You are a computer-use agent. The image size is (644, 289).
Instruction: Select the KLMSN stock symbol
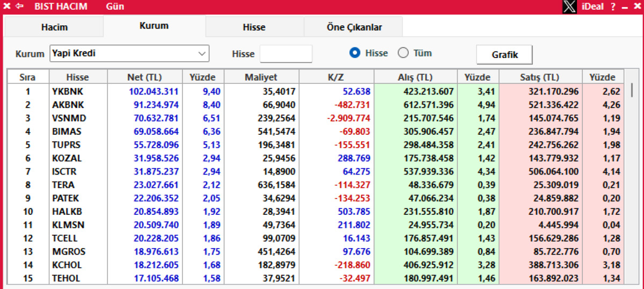tap(68, 225)
